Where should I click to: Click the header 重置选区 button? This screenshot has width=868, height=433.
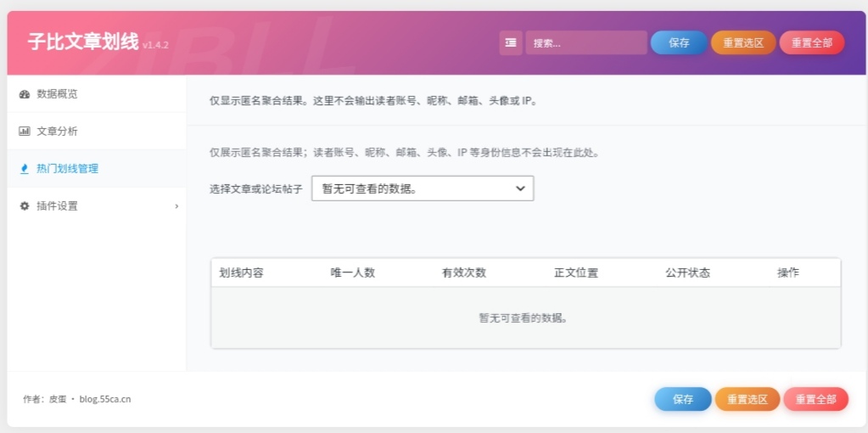tap(743, 42)
